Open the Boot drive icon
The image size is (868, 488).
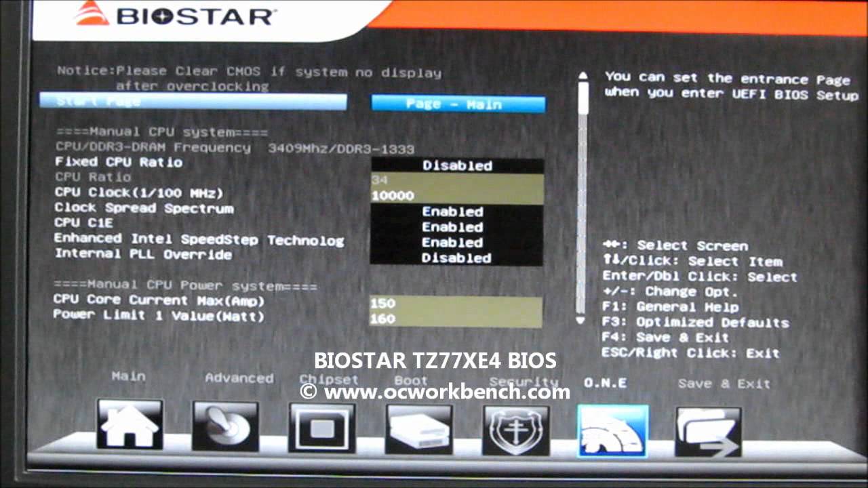419,430
